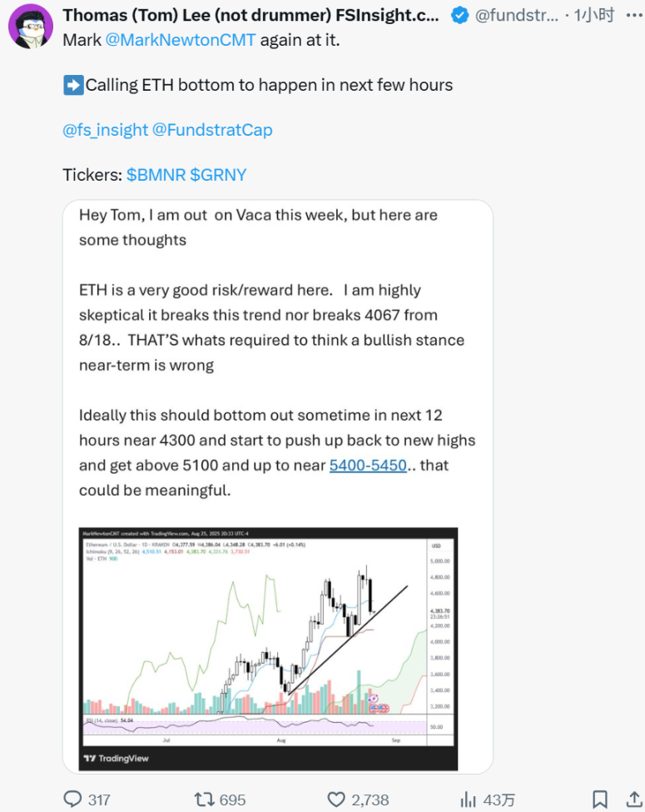Viewport: 645px width, 812px height.
Task: Open Tom Lee's profile avatar
Action: coord(31,25)
